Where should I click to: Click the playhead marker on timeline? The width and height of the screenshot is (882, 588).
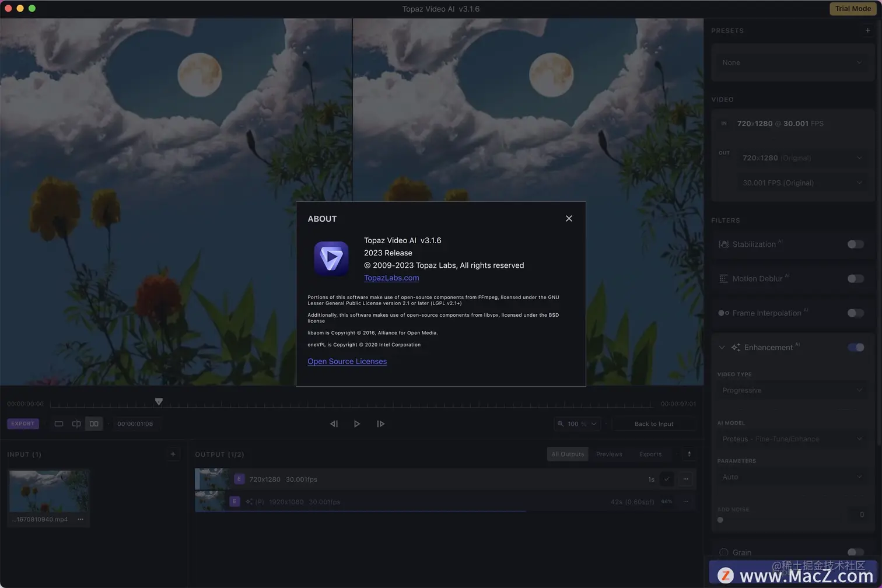point(159,401)
